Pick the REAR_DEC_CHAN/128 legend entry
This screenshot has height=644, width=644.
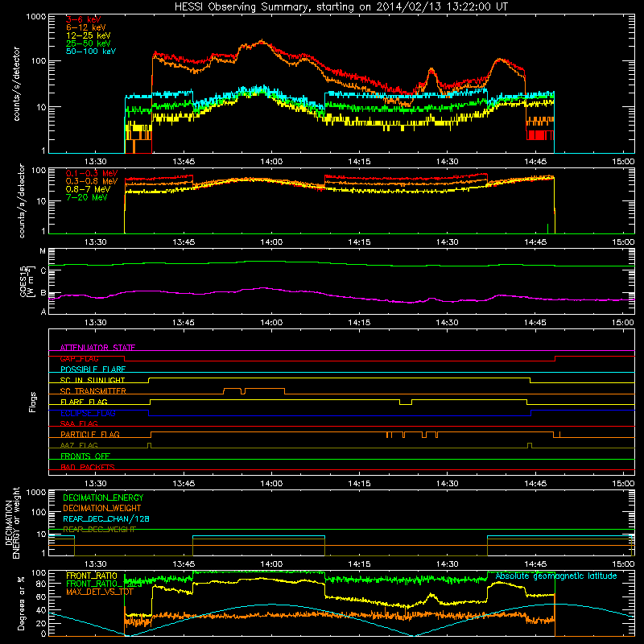point(106,518)
